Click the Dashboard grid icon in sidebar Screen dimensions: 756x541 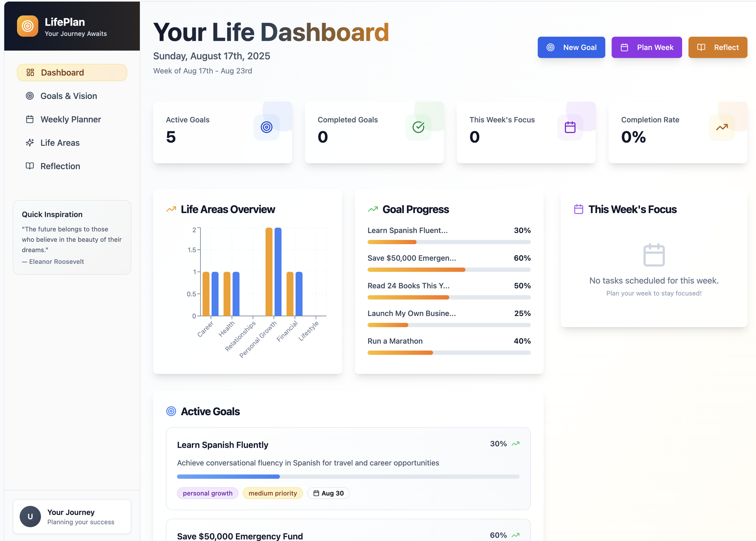(30, 72)
